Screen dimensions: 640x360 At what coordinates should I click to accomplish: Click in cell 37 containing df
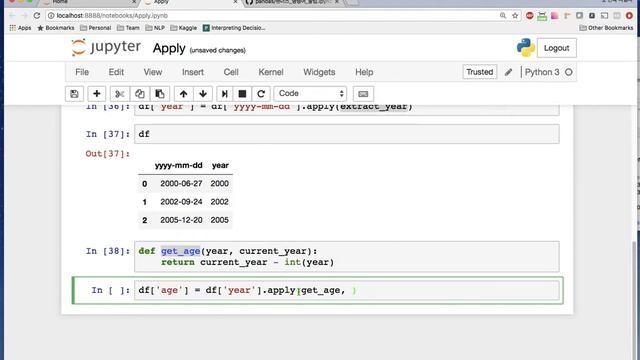pyautogui.click(x=347, y=134)
